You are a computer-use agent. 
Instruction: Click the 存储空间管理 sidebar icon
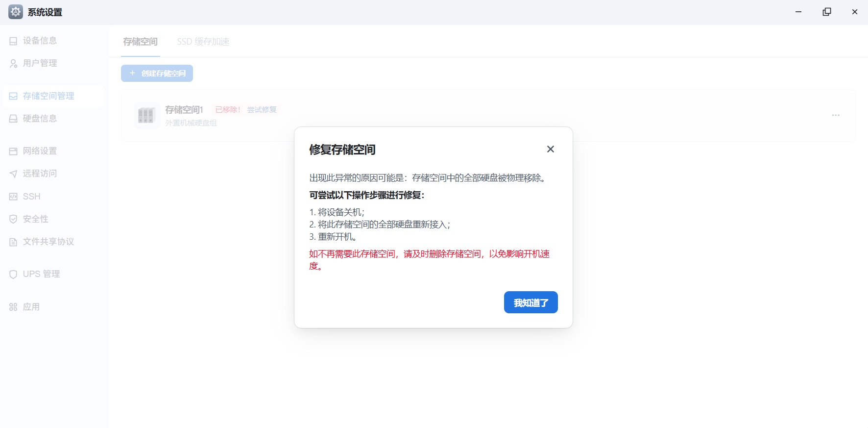pyautogui.click(x=13, y=96)
